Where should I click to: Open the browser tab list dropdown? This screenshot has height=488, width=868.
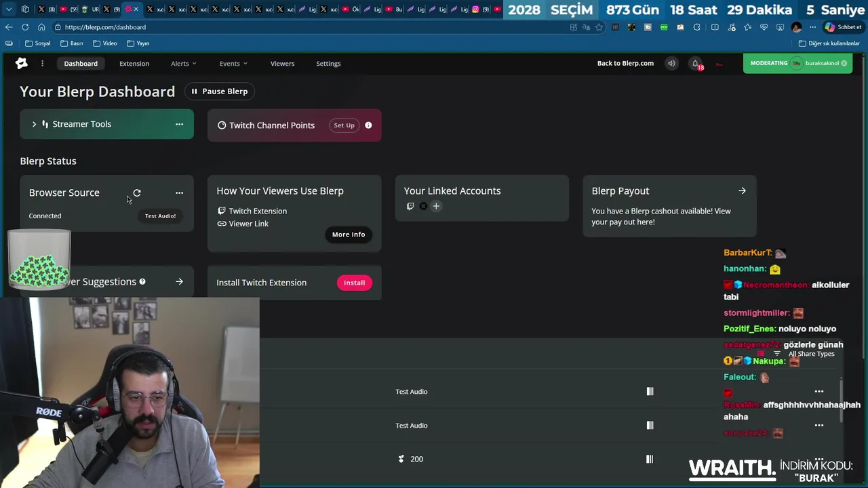click(9, 9)
